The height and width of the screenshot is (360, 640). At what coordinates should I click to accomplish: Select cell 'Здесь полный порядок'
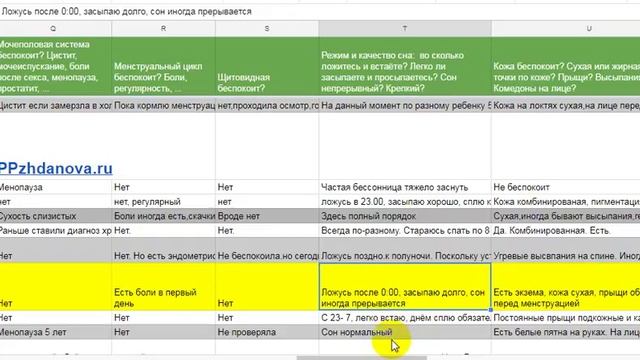(405, 216)
